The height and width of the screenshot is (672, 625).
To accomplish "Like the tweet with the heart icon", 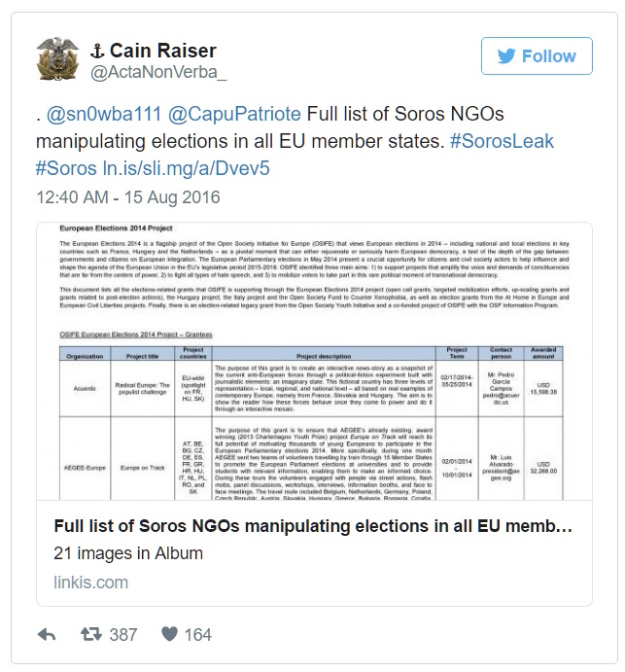I will point(170,635).
